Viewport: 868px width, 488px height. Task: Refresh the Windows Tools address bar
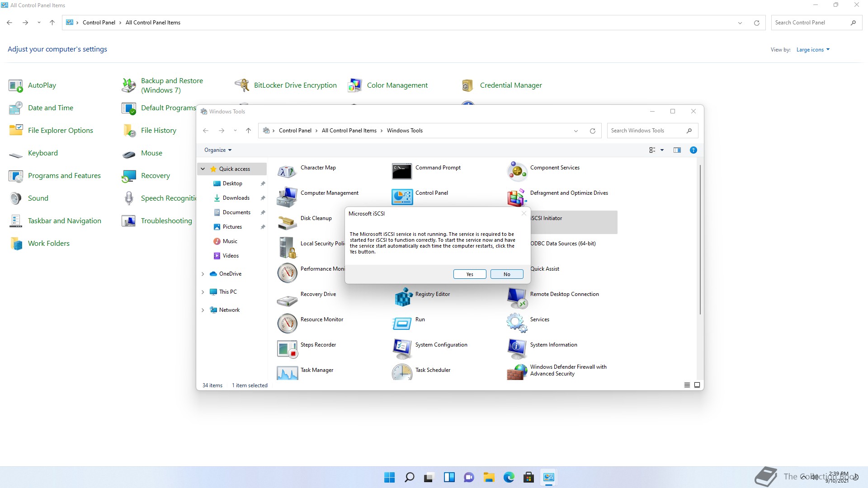pos(592,131)
